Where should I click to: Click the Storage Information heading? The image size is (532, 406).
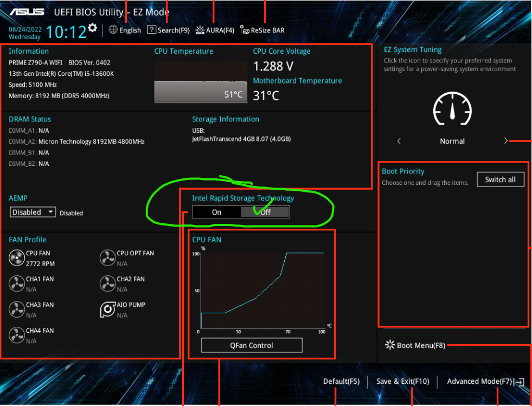[226, 119]
